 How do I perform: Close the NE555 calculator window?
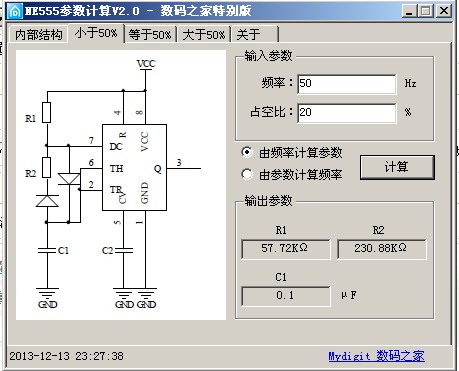click(444, 11)
